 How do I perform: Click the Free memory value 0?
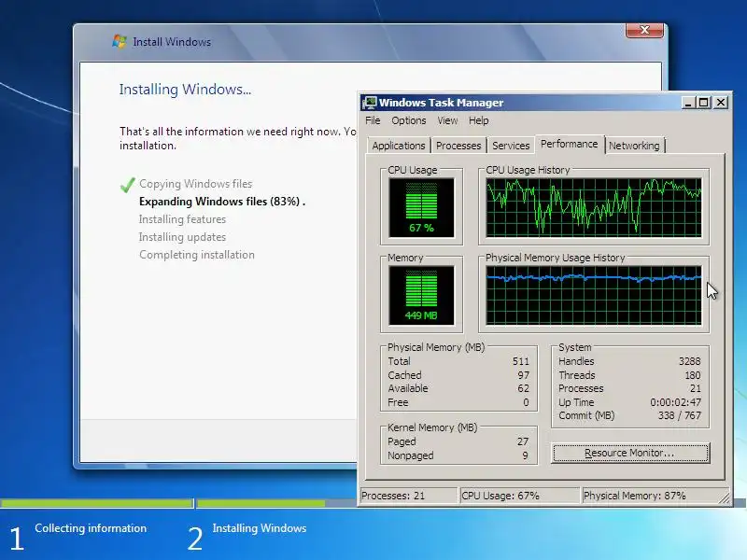tap(526, 402)
